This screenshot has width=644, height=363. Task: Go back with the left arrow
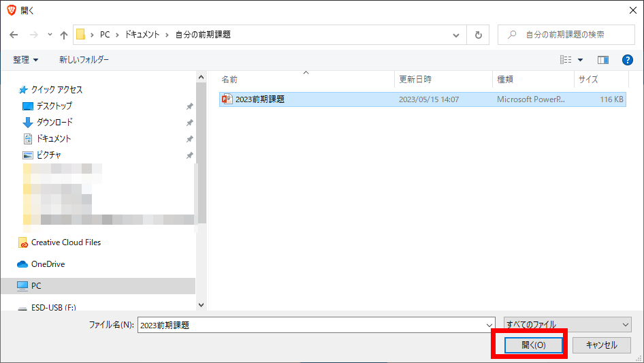click(x=14, y=35)
